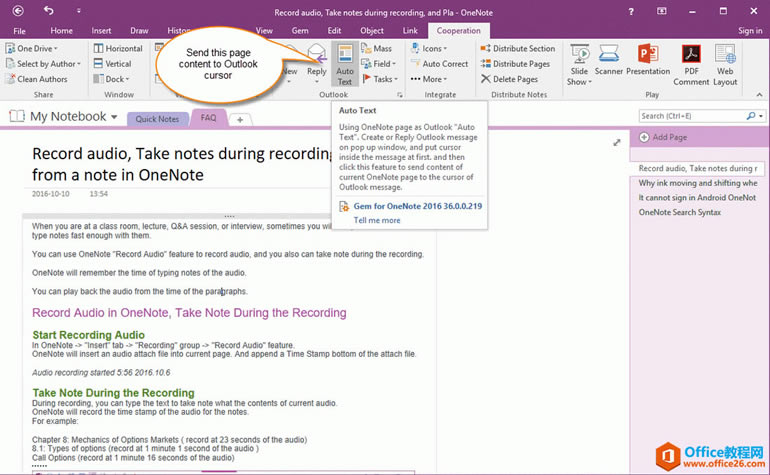Arrange windows with Horizontal

point(118,48)
